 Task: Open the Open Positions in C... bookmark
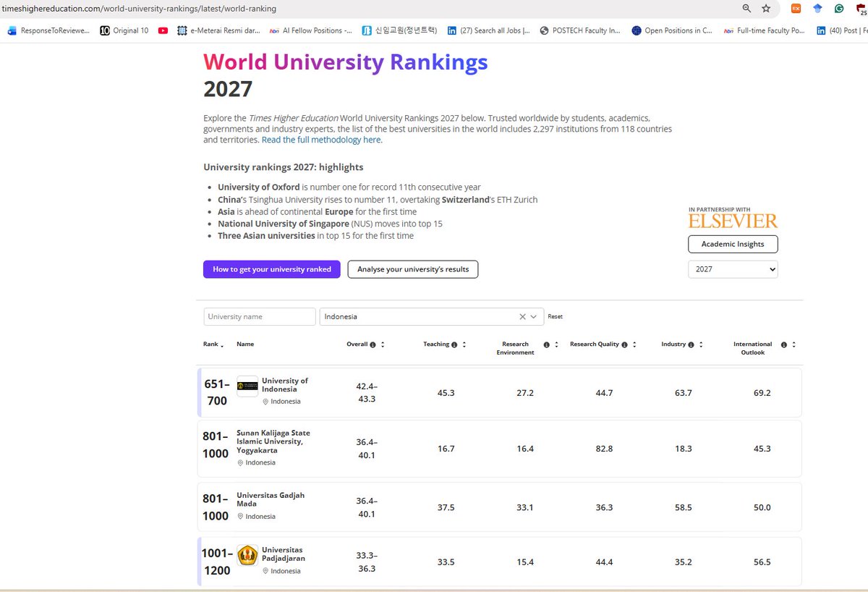[x=672, y=30]
